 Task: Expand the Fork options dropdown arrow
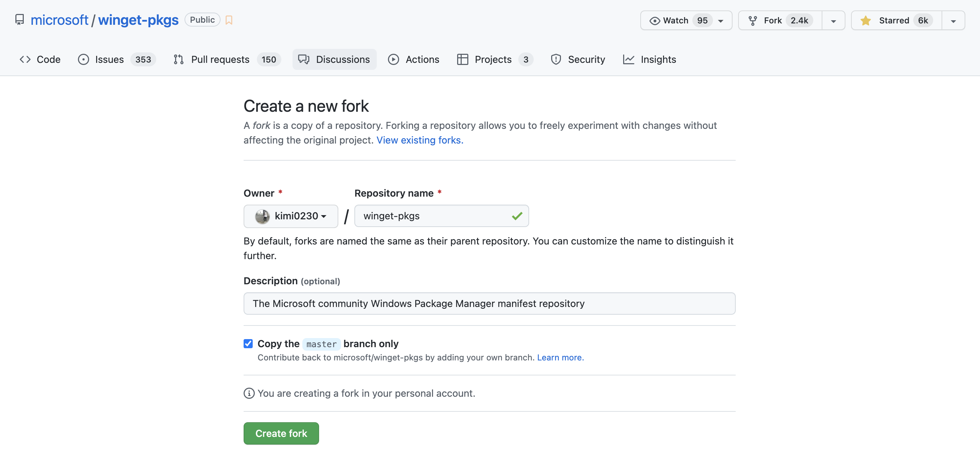[833, 21]
